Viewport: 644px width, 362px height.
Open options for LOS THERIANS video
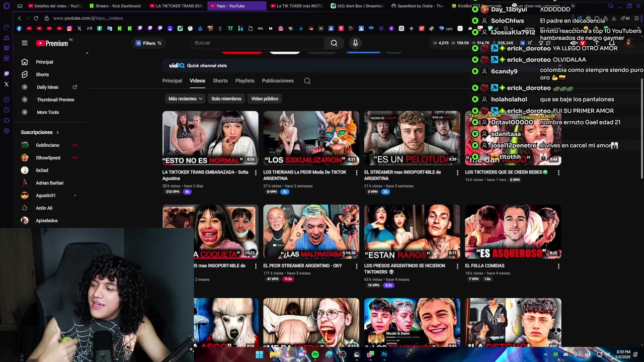click(357, 173)
